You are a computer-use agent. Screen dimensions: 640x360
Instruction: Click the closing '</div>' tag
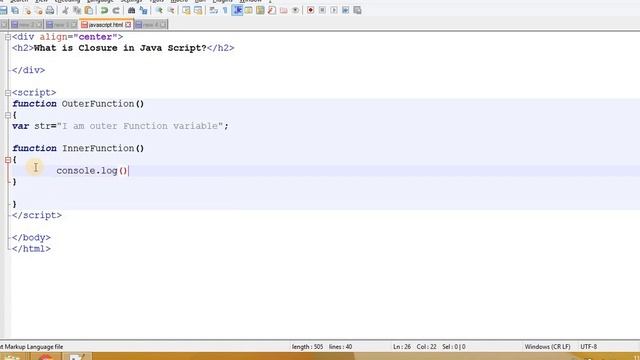[29, 70]
